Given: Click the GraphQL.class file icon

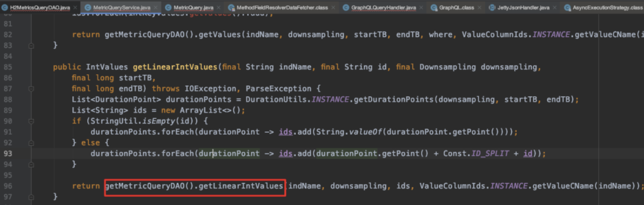Looking at the screenshot, I should pyautogui.click(x=434, y=8).
